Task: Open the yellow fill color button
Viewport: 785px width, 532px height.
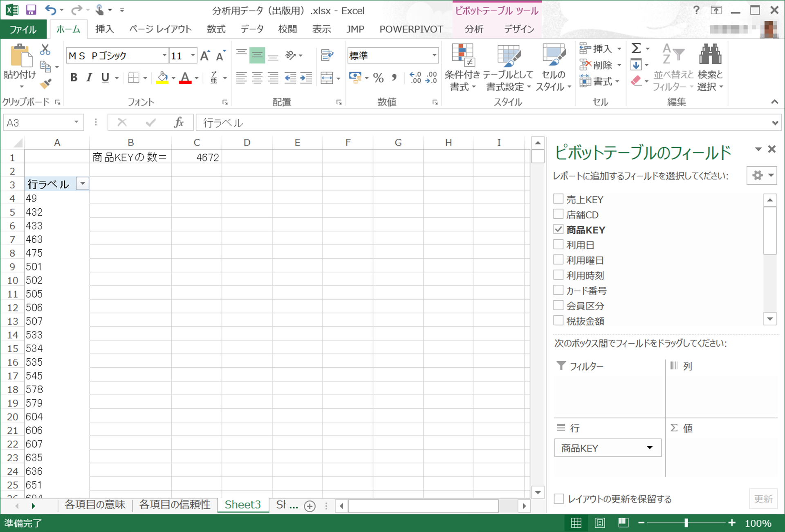Action: tap(162, 77)
